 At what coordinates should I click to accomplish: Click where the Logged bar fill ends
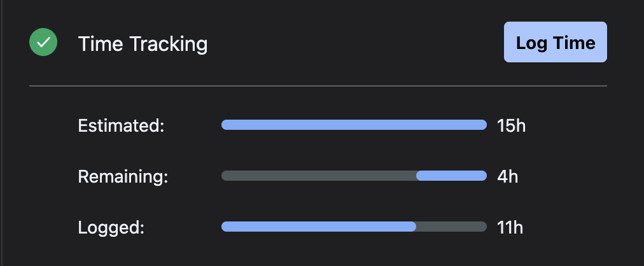pyautogui.click(x=416, y=227)
